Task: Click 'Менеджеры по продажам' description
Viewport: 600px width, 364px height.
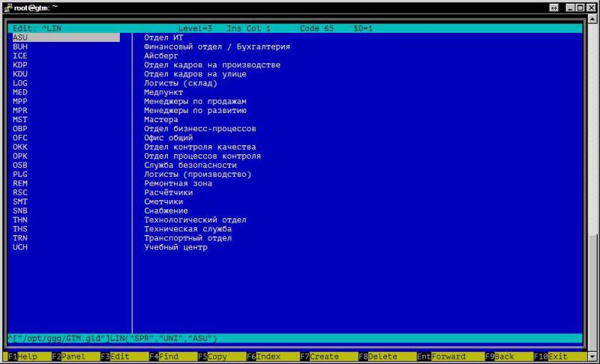Action: click(195, 101)
